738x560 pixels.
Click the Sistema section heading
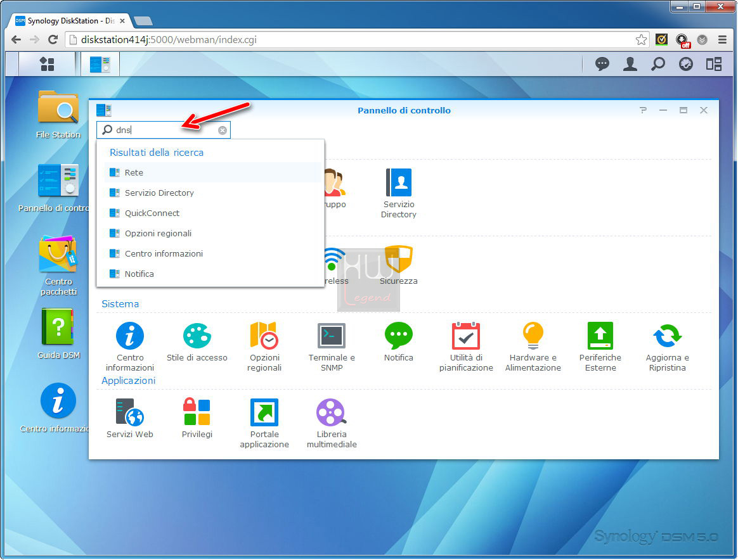[120, 303]
